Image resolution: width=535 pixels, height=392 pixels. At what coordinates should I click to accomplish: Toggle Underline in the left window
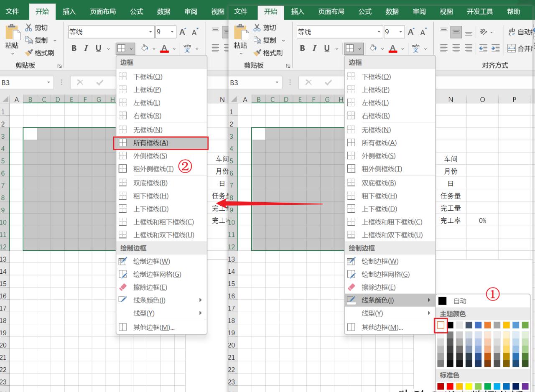(98, 48)
